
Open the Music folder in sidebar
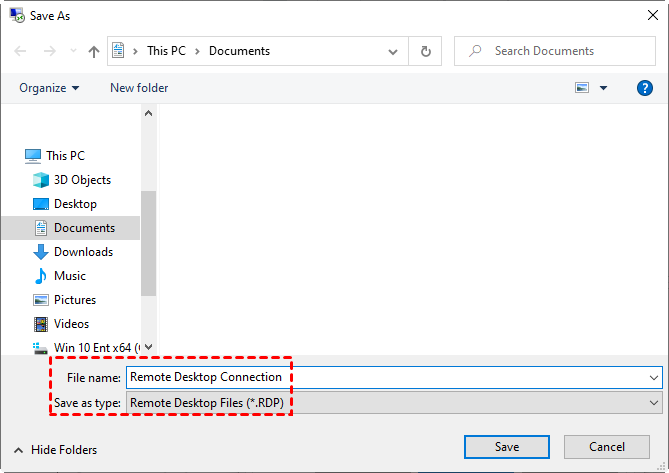70,276
